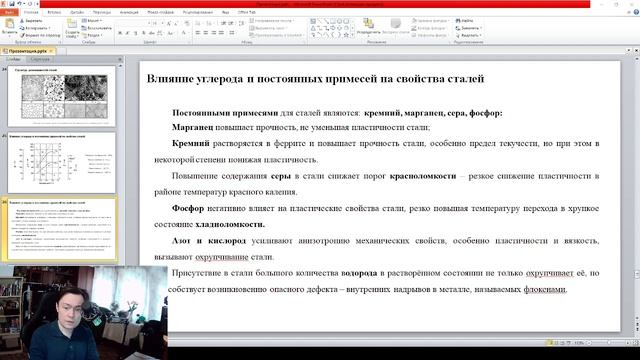Screen dimensions: 640x360
Task: Open the Office Tab ribbon tab
Action: click(x=247, y=12)
